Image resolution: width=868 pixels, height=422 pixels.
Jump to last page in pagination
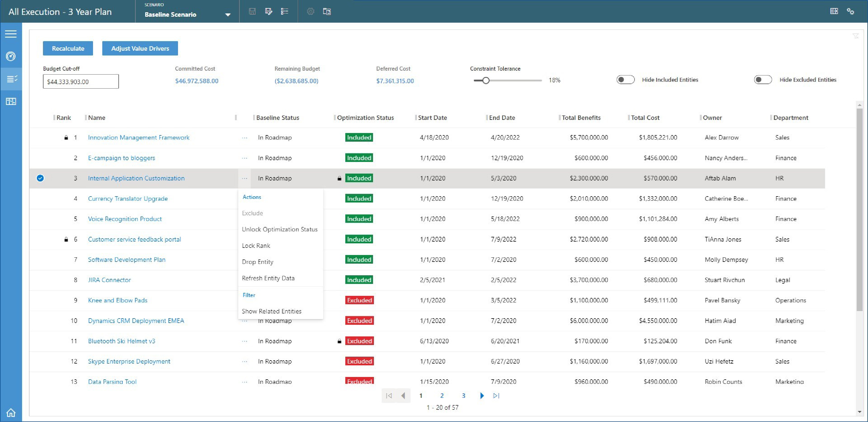click(x=496, y=396)
